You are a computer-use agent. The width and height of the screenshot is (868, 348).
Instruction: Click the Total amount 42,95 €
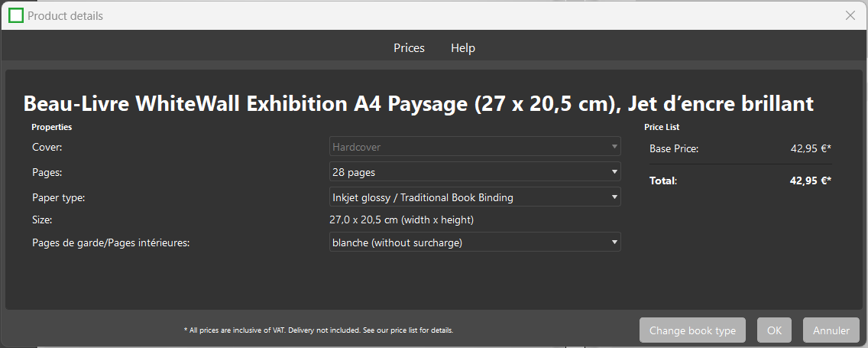(811, 181)
